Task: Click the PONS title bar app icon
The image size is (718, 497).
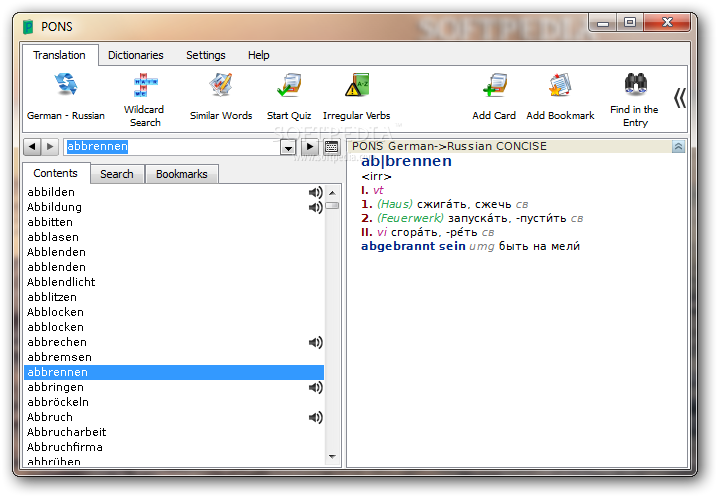Action: pyautogui.click(x=28, y=27)
